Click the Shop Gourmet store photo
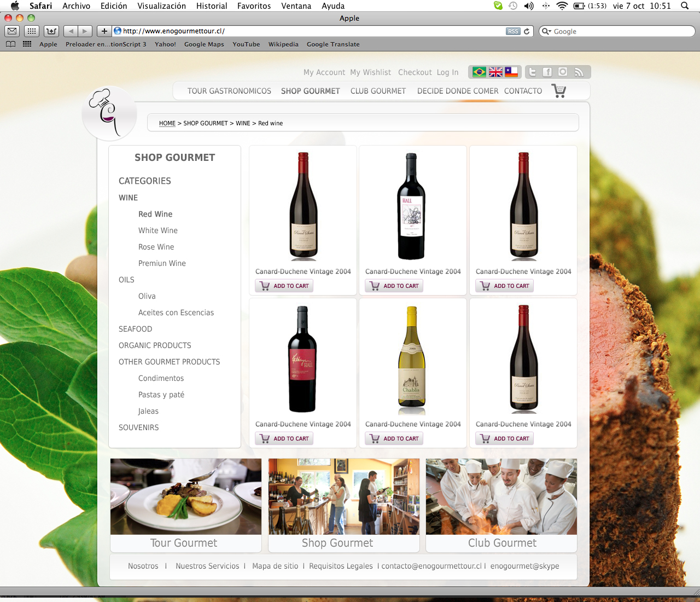The height and width of the screenshot is (602, 700). [344, 496]
